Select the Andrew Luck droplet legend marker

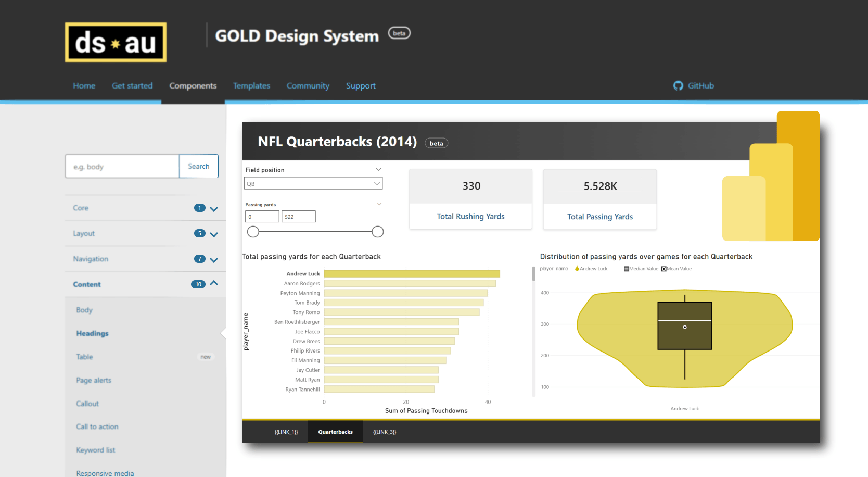pyautogui.click(x=577, y=268)
